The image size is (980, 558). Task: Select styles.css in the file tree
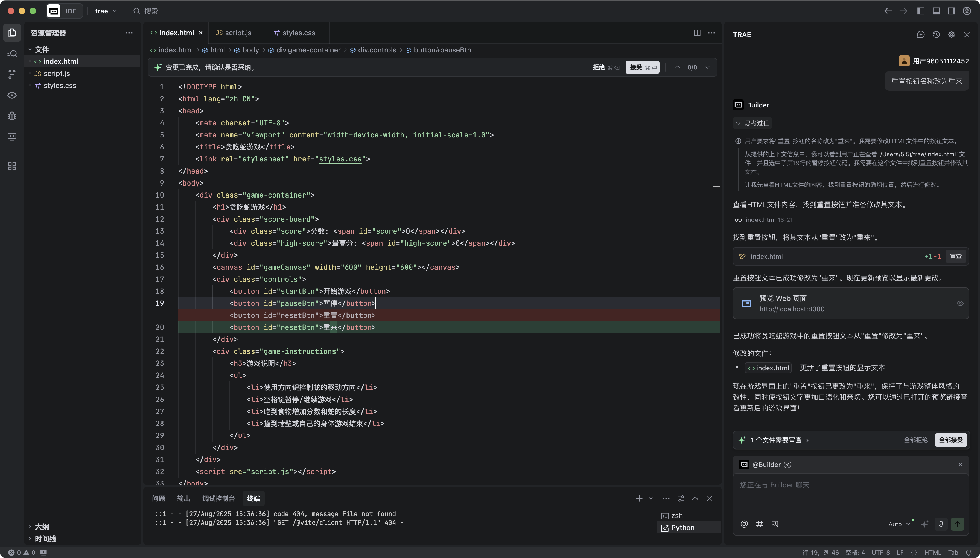[82, 86]
